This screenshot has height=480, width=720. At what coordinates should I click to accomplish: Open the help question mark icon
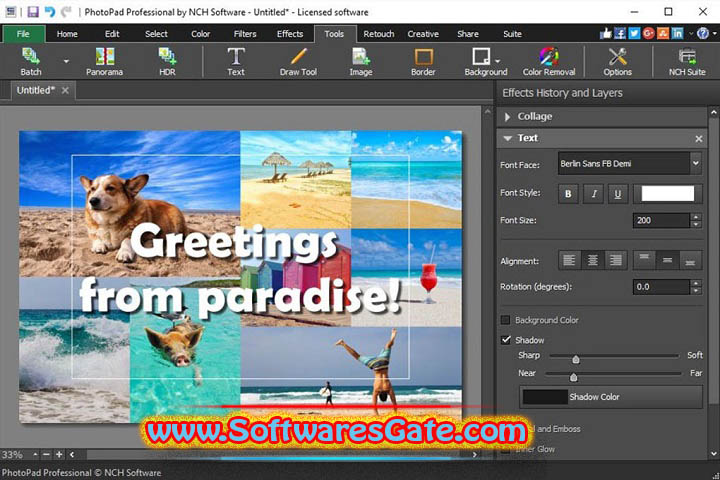click(x=703, y=33)
